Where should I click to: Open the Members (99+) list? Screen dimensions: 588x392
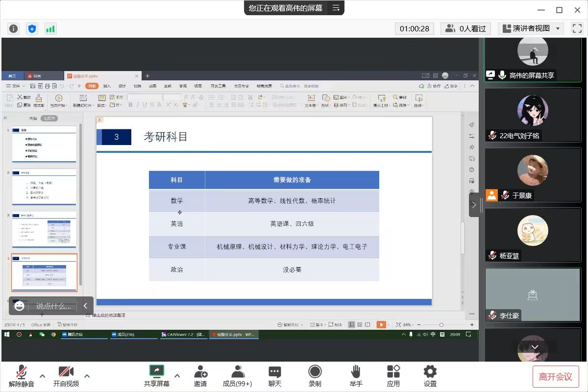[x=237, y=376]
